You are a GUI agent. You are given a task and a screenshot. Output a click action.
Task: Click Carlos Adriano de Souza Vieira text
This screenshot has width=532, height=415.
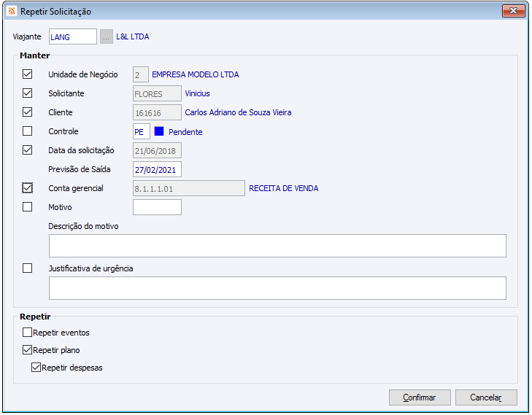click(238, 112)
